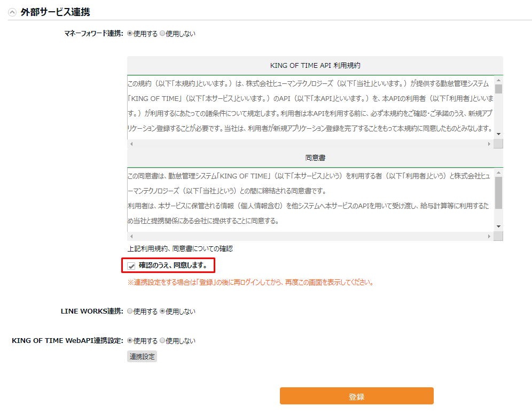Image resolution: width=532 pixels, height=414 pixels.
Task: Click the 同意書 heading
Action: click(315, 158)
